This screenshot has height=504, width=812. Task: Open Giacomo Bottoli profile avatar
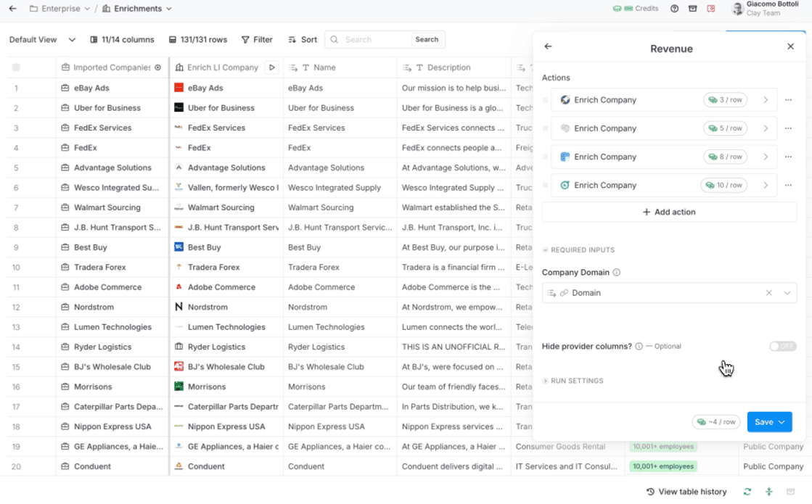click(x=737, y=8)
